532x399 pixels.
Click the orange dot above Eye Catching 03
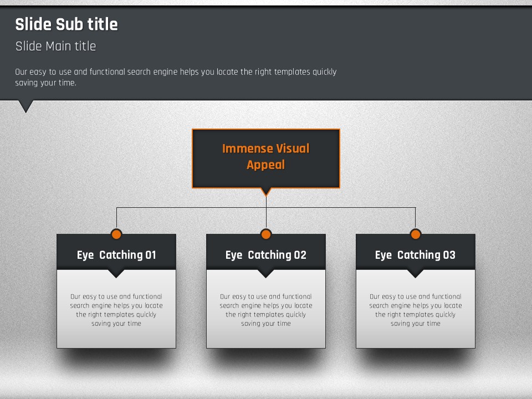(x=416, y=234)
